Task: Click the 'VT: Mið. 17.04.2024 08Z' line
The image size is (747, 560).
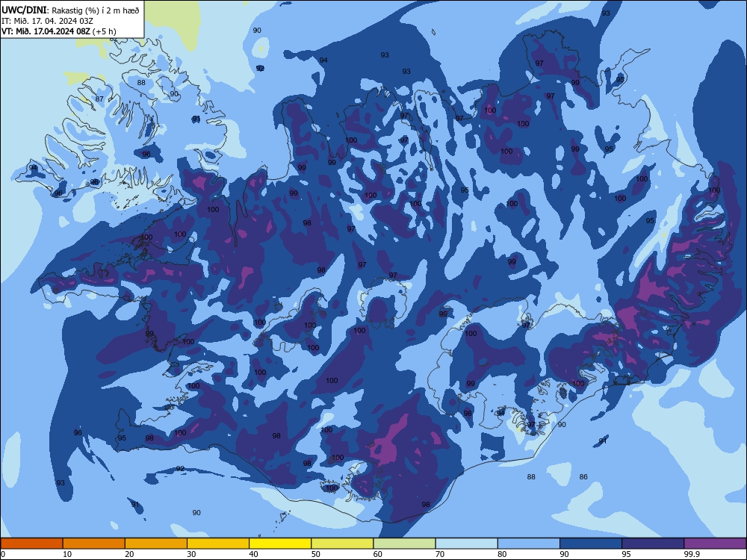Action: click(46, 31)
